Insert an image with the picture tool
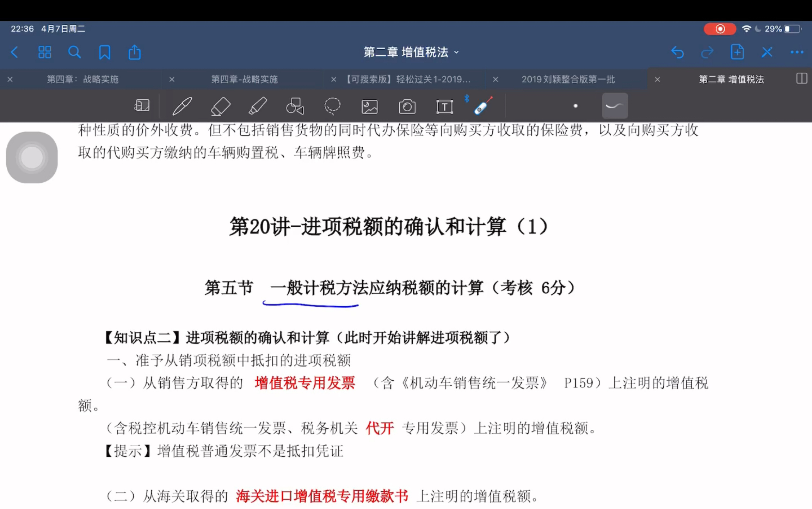812x509 pixels. click(370, 106)
